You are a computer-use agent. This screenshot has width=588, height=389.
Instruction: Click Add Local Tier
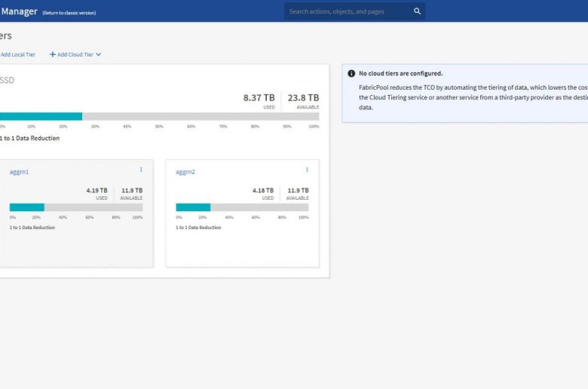click(x=17, y=54)
